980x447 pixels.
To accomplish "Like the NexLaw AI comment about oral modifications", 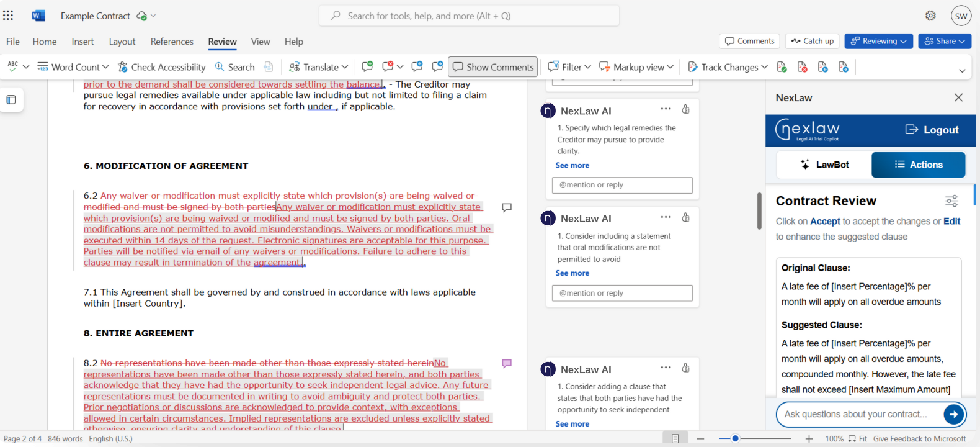I will [685, 217].
